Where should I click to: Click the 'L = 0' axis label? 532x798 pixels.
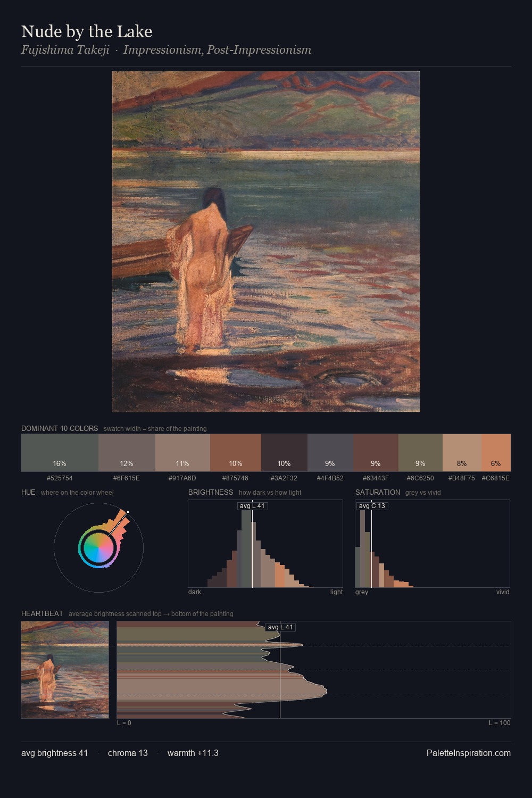point(124,723)
